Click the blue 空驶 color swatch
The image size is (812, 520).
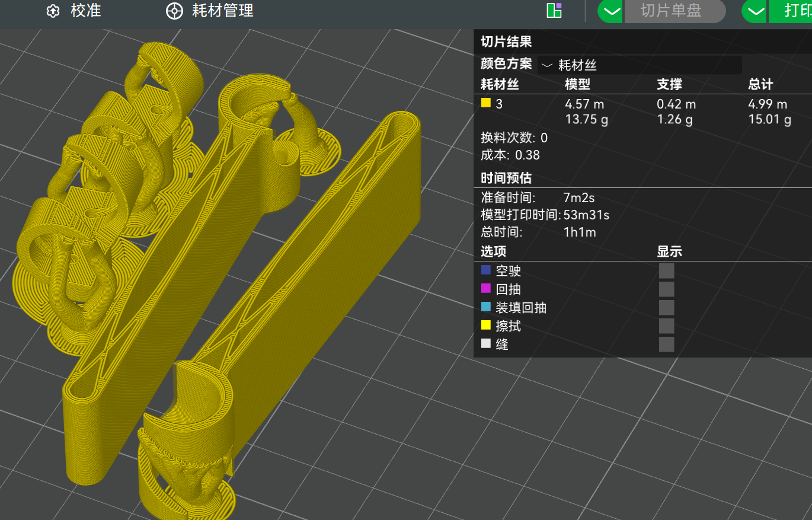point(486,270)
